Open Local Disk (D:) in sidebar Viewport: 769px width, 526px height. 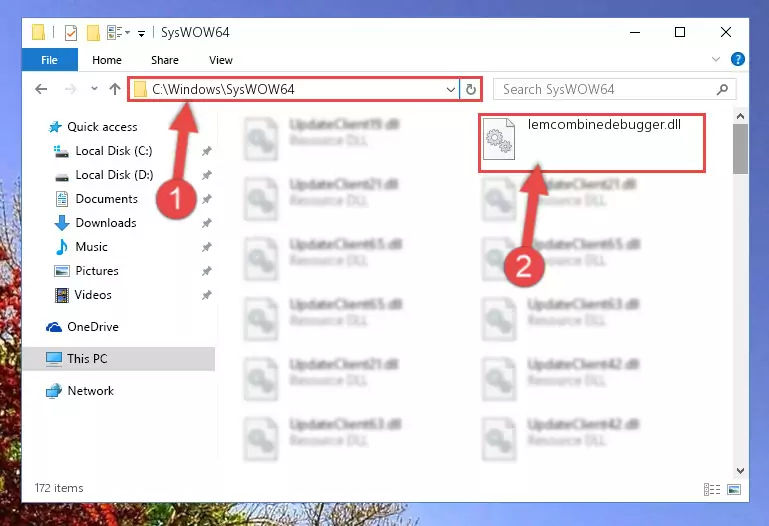103,175
